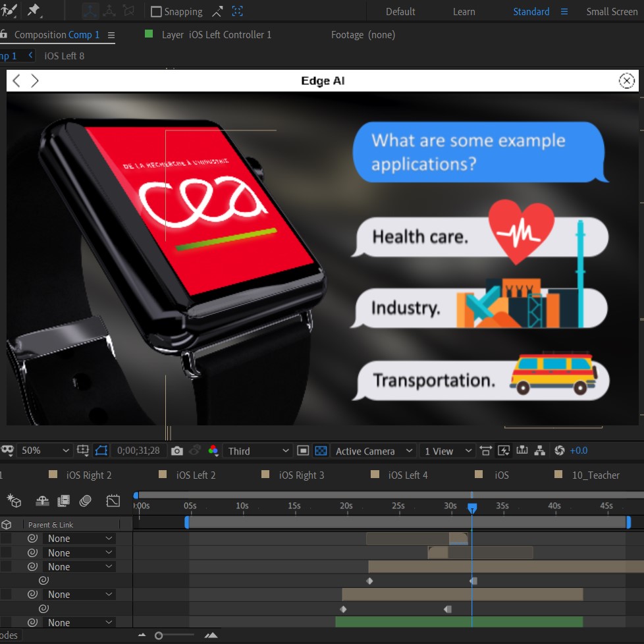Viewport: 644px width, 644px height.
Task: Open the 1 View layout dropdown
Action: [447, 451]
